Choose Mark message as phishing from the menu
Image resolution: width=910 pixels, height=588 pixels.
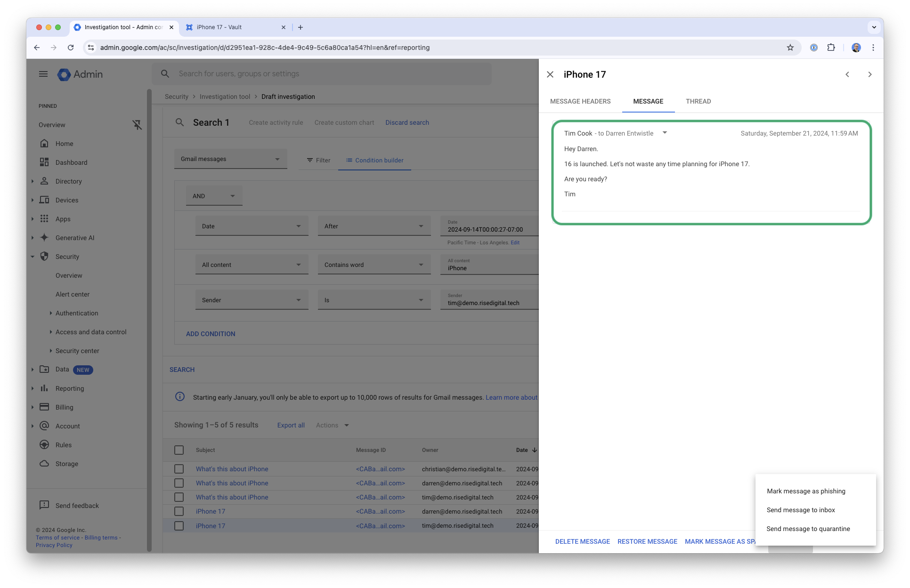(x=806, y=491)
